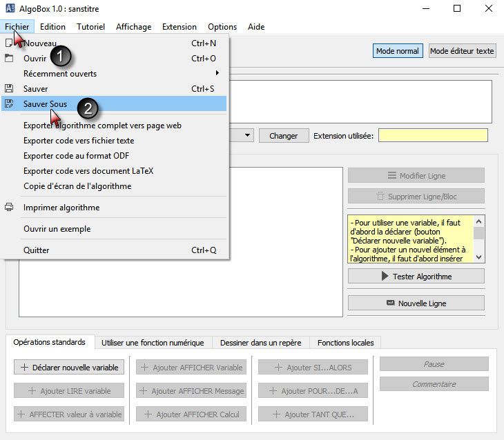This screenshot has width=504, height=440.
Task: Click Ajouter AFFICHER Calcul button
Action: tap(191, 414)
